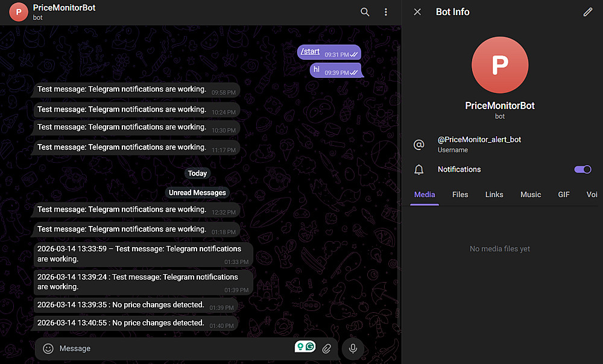Screen dimensions: 603x364
Task: Click the Grammarly extension badge in message box
Action: (305, 347)
